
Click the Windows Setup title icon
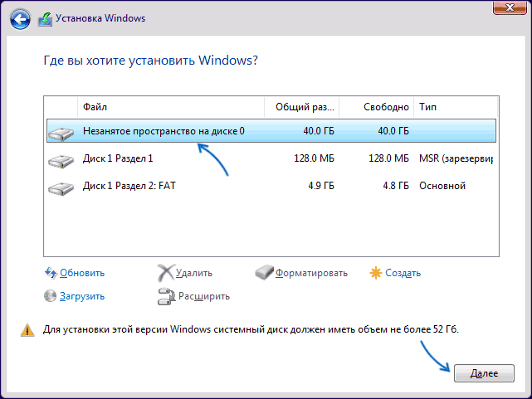[x=45, y=19]
